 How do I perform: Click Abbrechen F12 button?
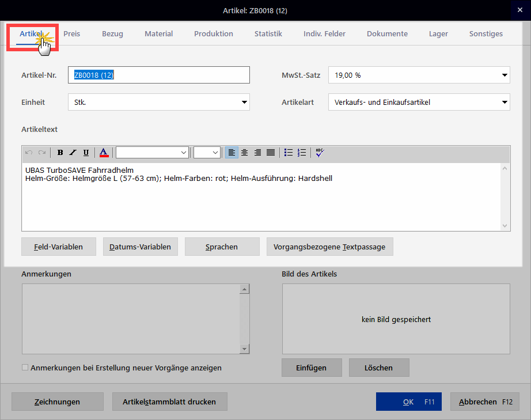[485, 402]
